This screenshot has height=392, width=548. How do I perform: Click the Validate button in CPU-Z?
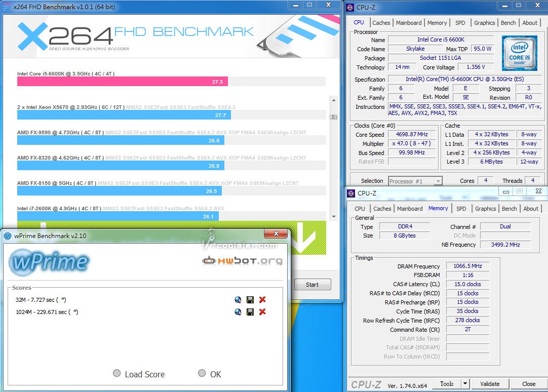click(490, 383)
